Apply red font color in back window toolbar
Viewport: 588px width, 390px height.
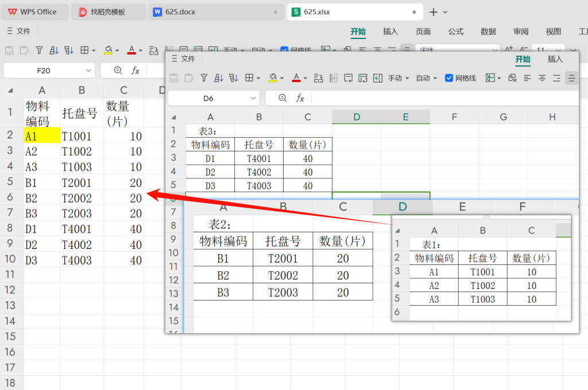tap(131, 50)
